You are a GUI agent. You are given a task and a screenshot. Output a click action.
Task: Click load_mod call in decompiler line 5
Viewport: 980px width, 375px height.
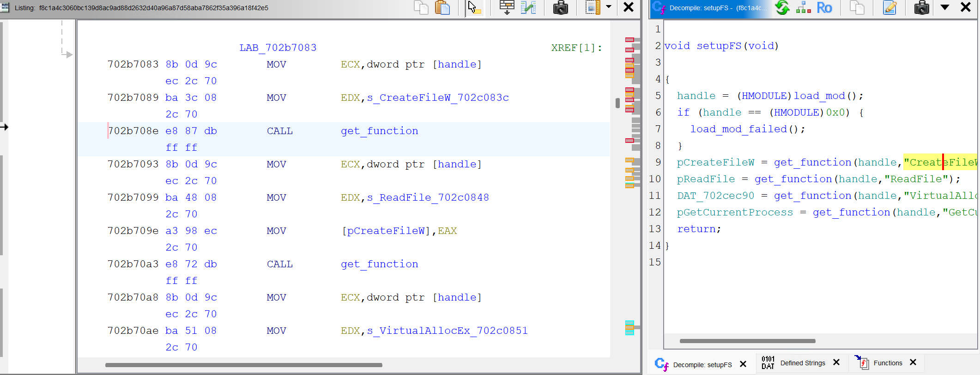pyautogui.click(x=819, y=96)
